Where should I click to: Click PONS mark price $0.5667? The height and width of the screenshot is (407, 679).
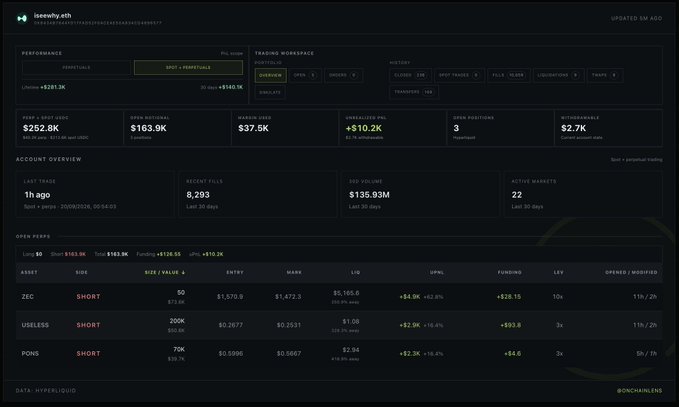pyautogui.click(x=289, y=354)
